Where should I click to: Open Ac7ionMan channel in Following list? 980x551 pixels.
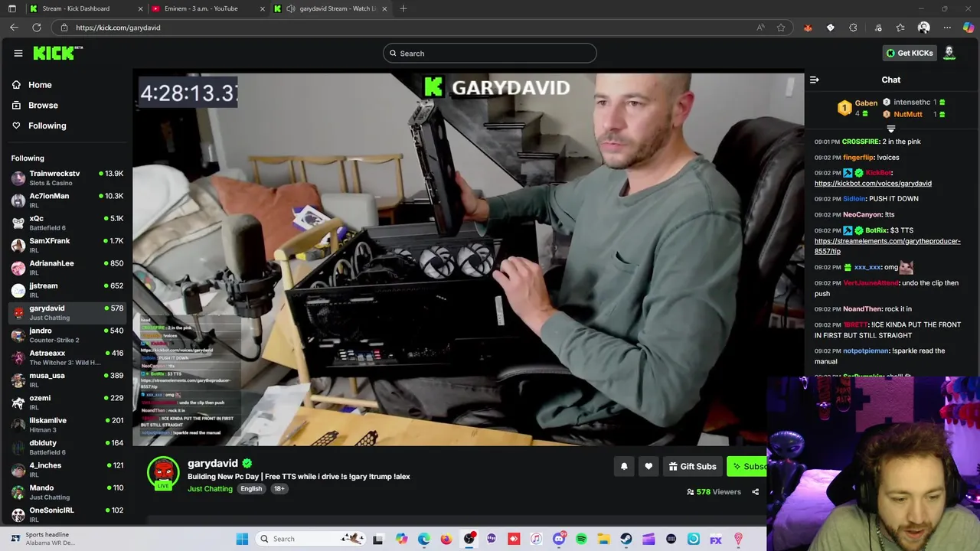point(67,201)
